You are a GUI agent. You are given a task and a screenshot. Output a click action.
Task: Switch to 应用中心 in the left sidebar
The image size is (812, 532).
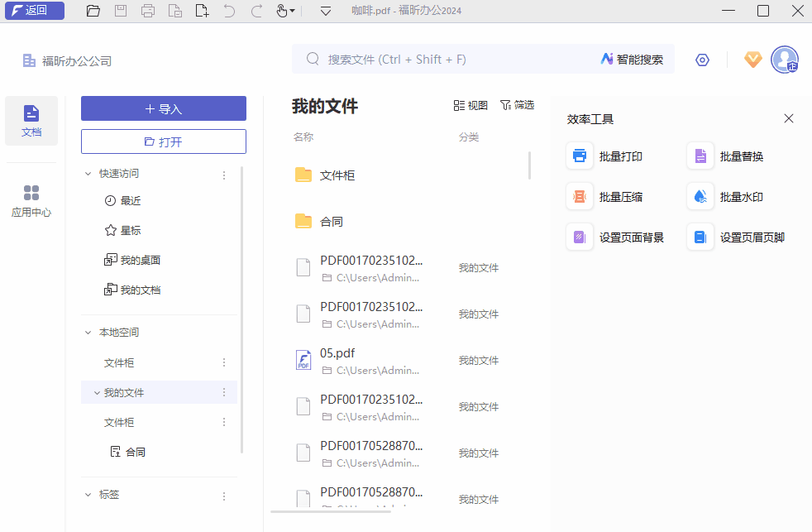(31, 199)
